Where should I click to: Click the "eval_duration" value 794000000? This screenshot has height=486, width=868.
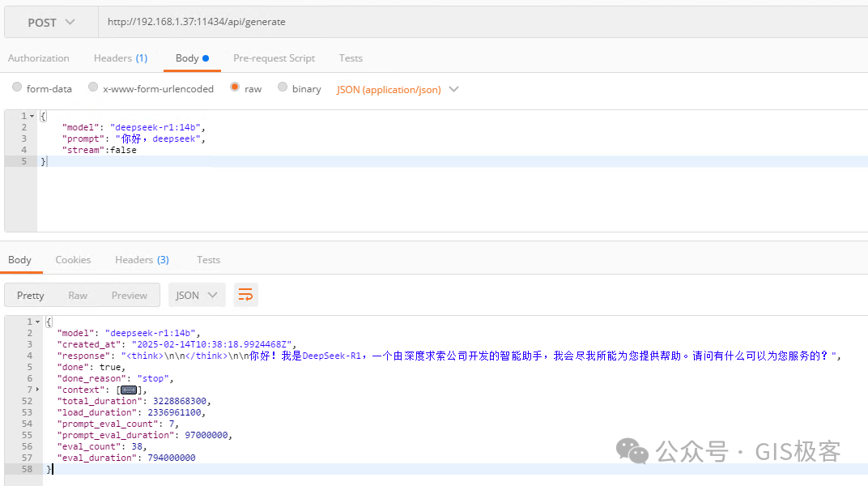(171, 458)
